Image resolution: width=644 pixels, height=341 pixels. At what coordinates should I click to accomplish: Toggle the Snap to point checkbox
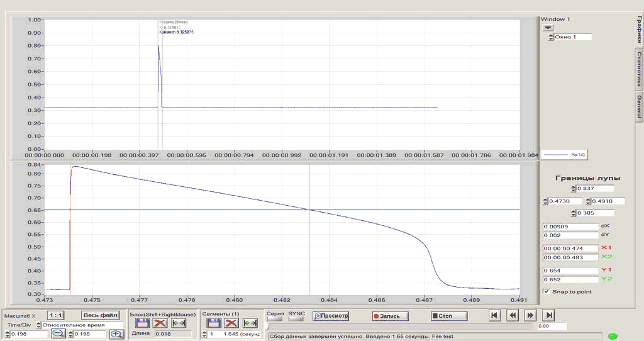click(x=547, y=291)
